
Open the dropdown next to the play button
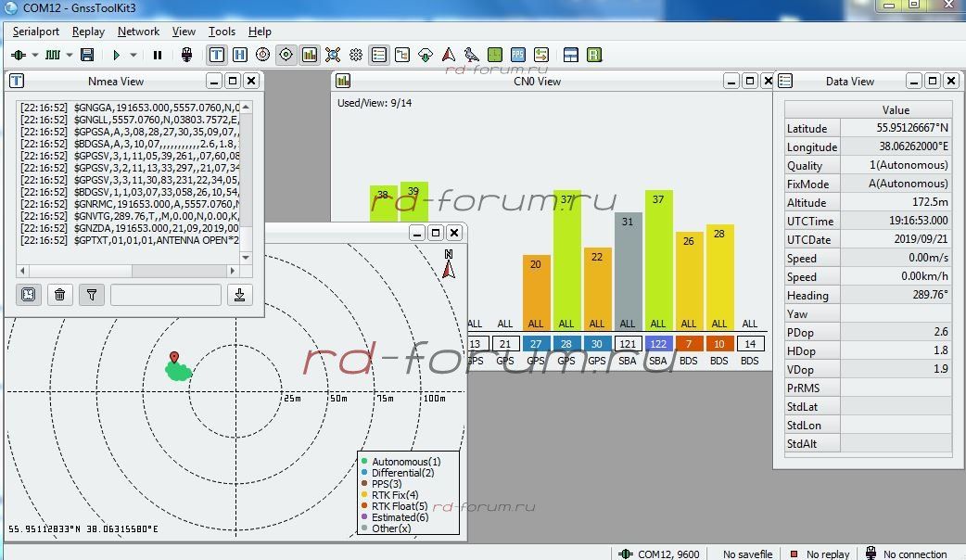tap(133, 55)
